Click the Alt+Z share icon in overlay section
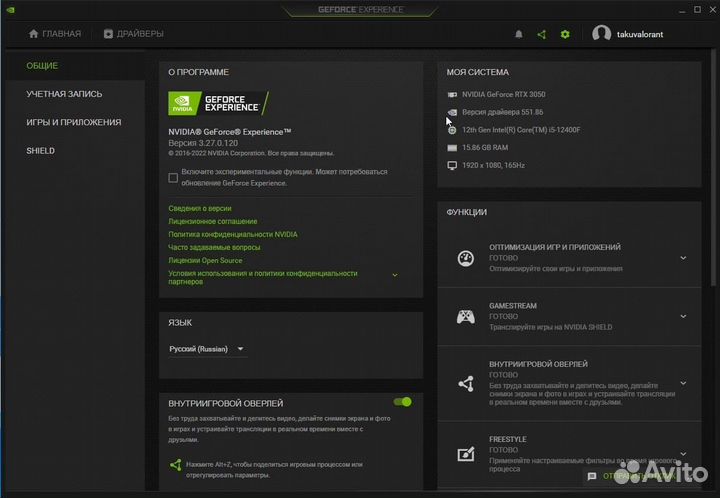Image resolution: width=720 pixels, height=498 pixels. coord(175,465)
